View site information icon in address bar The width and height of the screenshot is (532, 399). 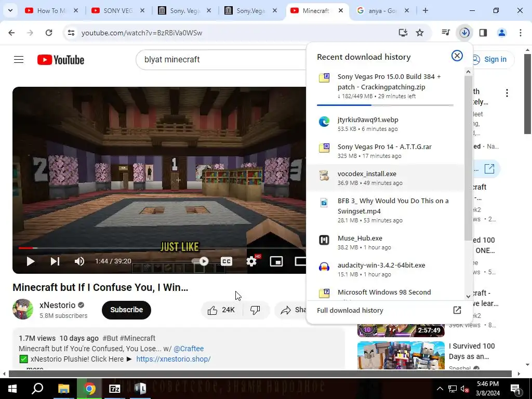71,33
